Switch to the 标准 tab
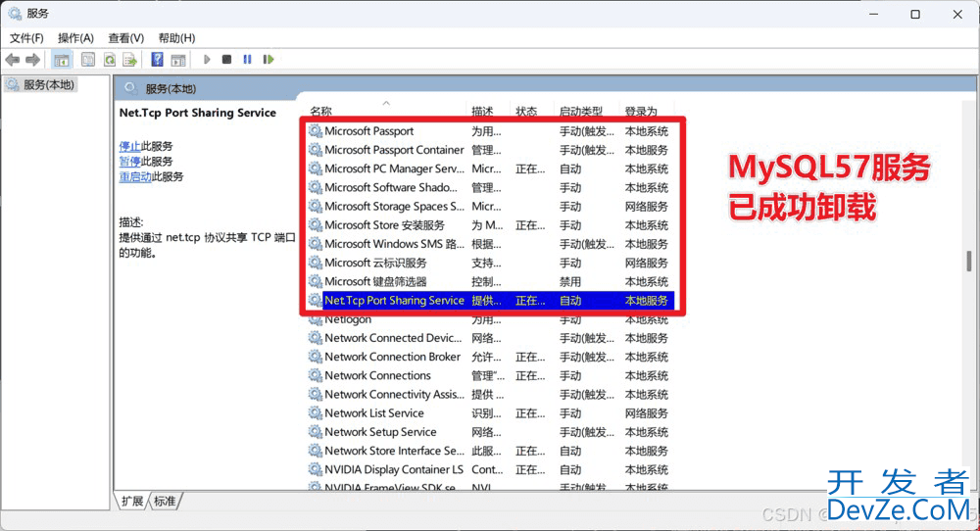This screenshot has height=531, width=980. [x=165, y=501]
